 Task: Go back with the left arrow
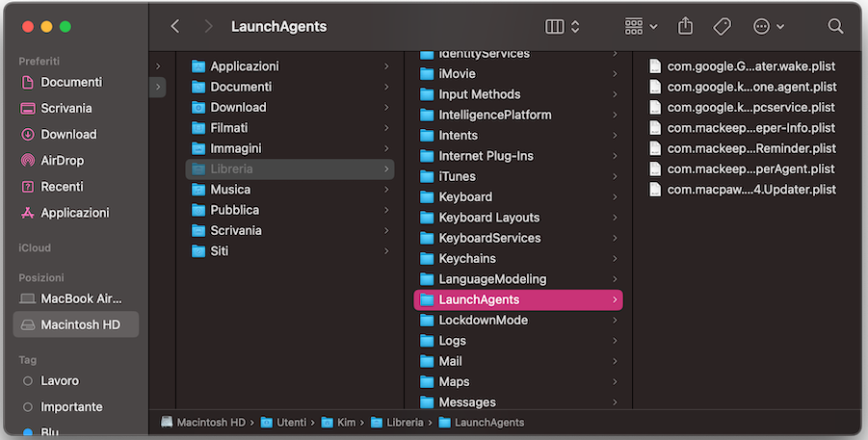pos(175,26)
